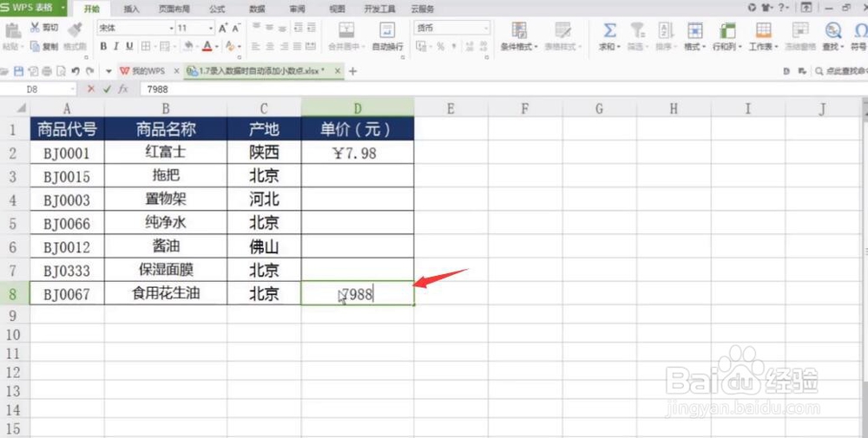The width and height of the screenshot is (868, 438).
Task: Select row 8 header
Action: click(x=12, y=294)
